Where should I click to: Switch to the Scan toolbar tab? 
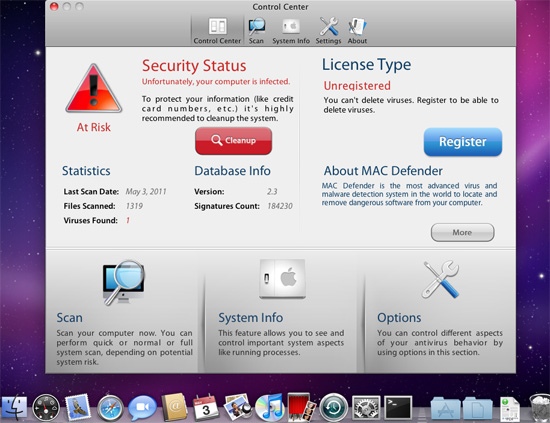[256, 31]
